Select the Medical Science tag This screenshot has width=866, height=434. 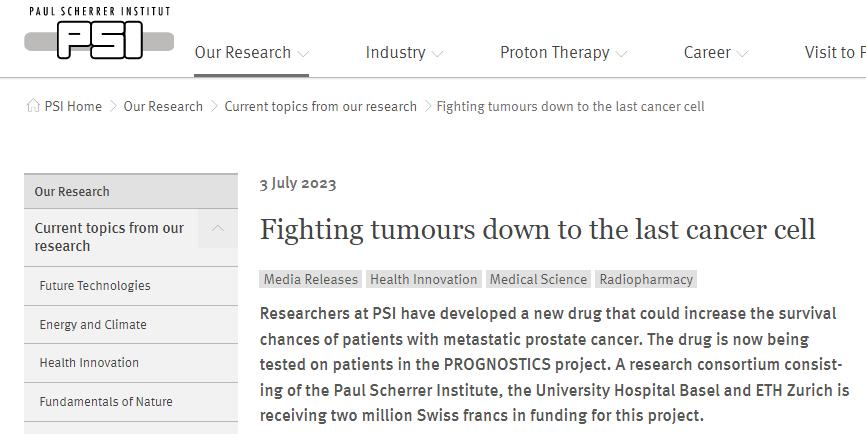538,280
